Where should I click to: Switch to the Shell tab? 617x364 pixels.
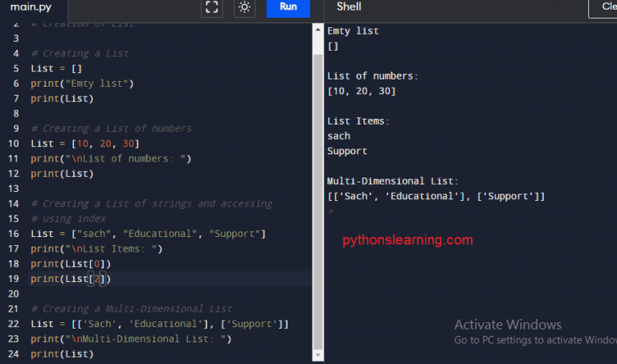click(x=349, y=7)
